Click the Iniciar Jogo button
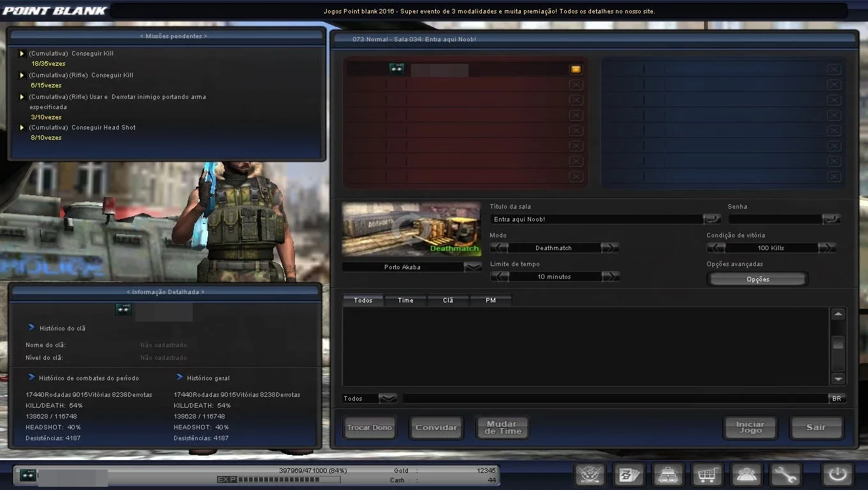The image size is (868, 490). [750, 427]
